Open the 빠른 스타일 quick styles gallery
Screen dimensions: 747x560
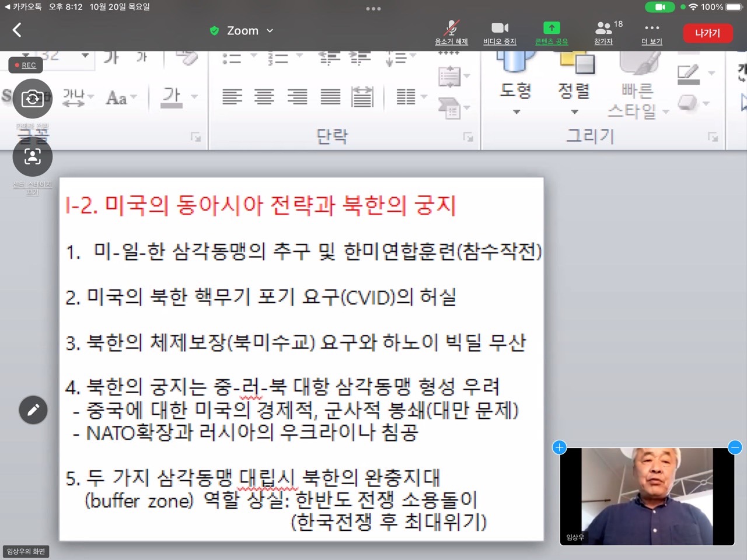point(638,86)
